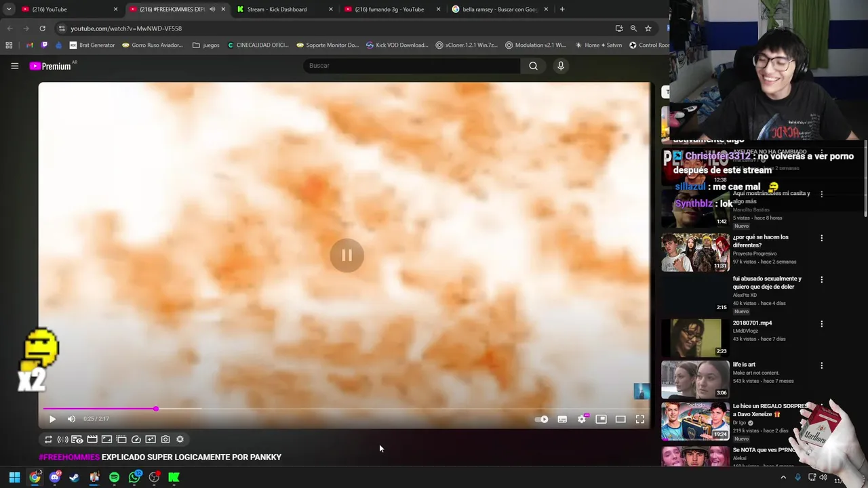Start voice search with the microphone
Viewport: 868px width, 488px height.
[560, 66]
